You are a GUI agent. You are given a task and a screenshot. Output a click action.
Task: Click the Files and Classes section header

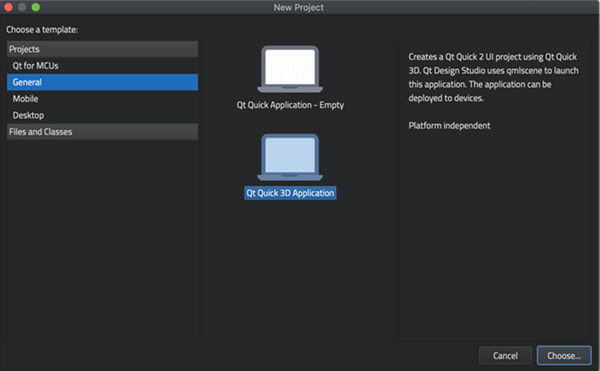point(102,132)
